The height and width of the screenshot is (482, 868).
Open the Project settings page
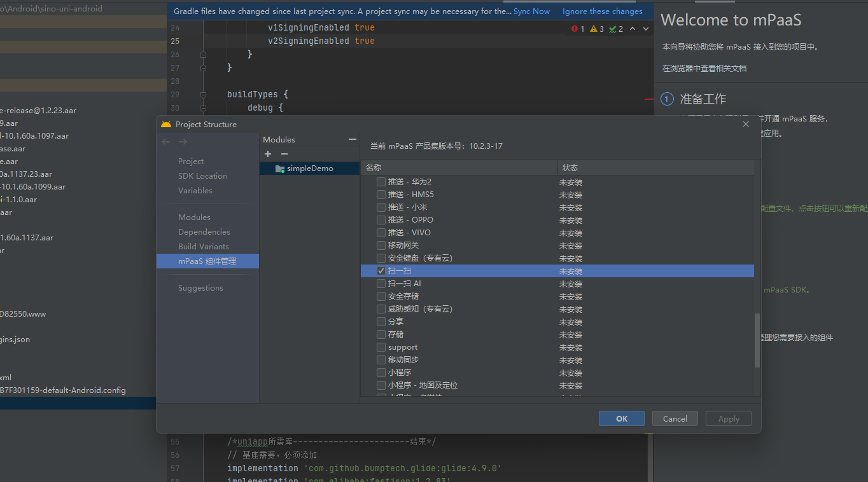point(191,162)
